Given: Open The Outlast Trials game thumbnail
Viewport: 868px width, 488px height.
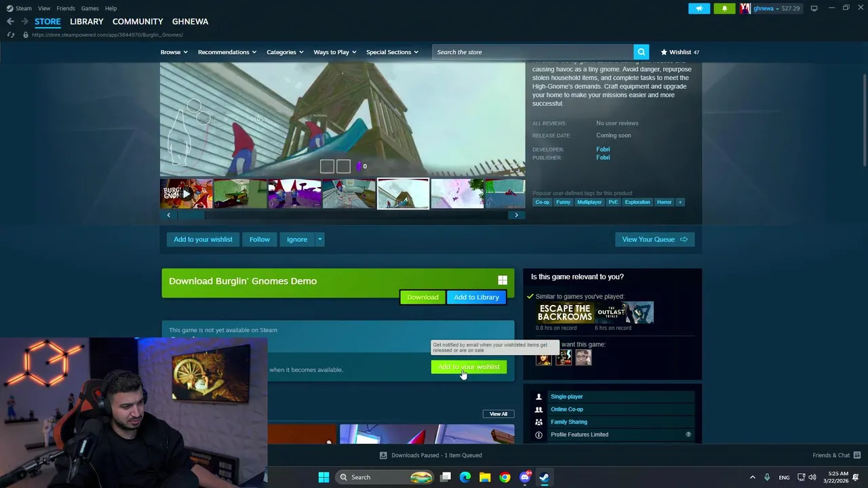Looking at the screenshot, I should [625, 312].
